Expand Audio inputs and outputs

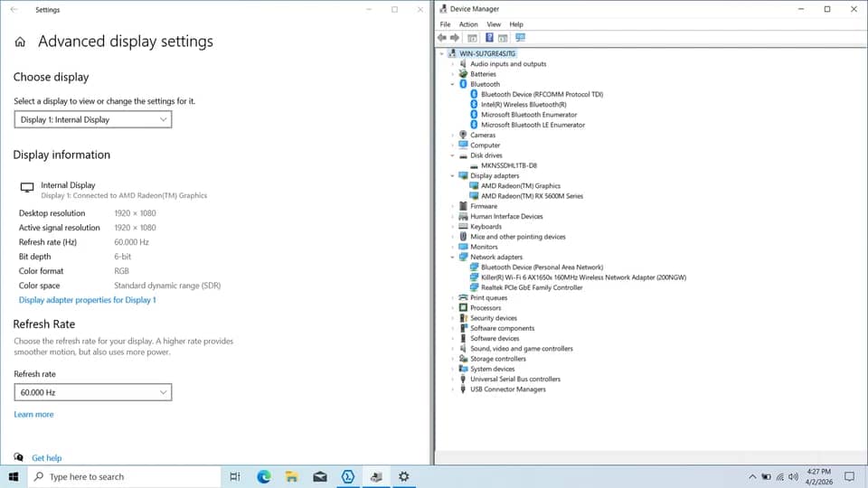453,64
